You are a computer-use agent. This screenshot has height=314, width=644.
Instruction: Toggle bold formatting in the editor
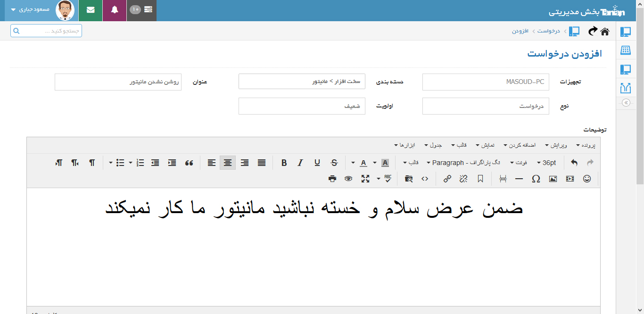pyautogui.click(x=284, y=163)
